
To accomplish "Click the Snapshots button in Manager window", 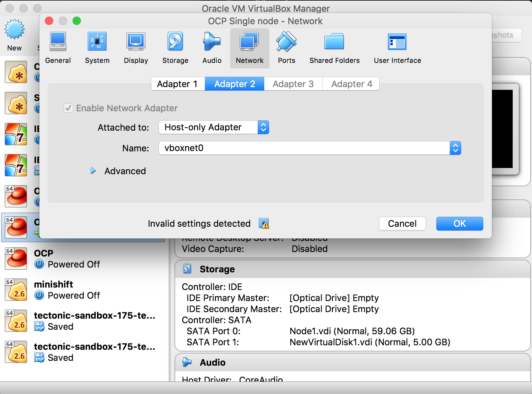I will tap(506, 35).
